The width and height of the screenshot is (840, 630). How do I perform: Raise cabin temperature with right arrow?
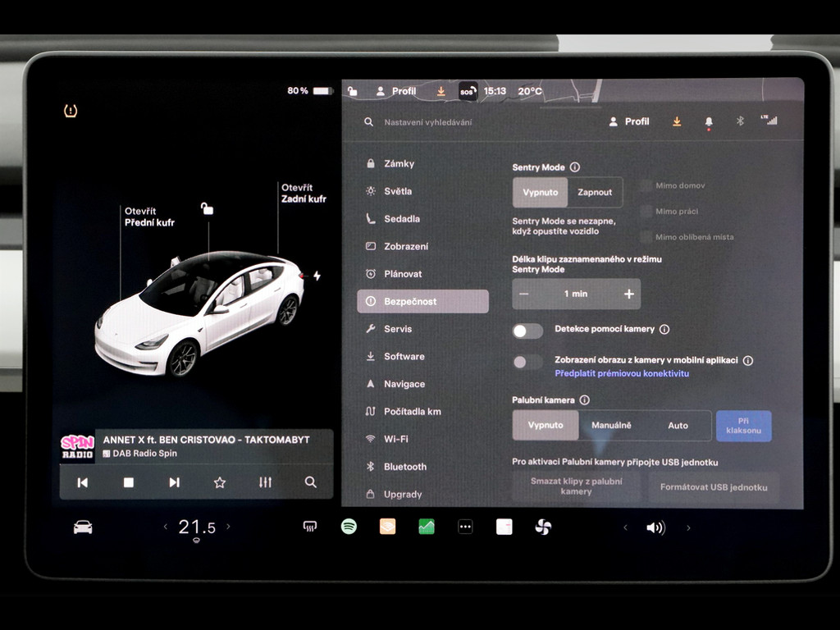coord(228,527)
